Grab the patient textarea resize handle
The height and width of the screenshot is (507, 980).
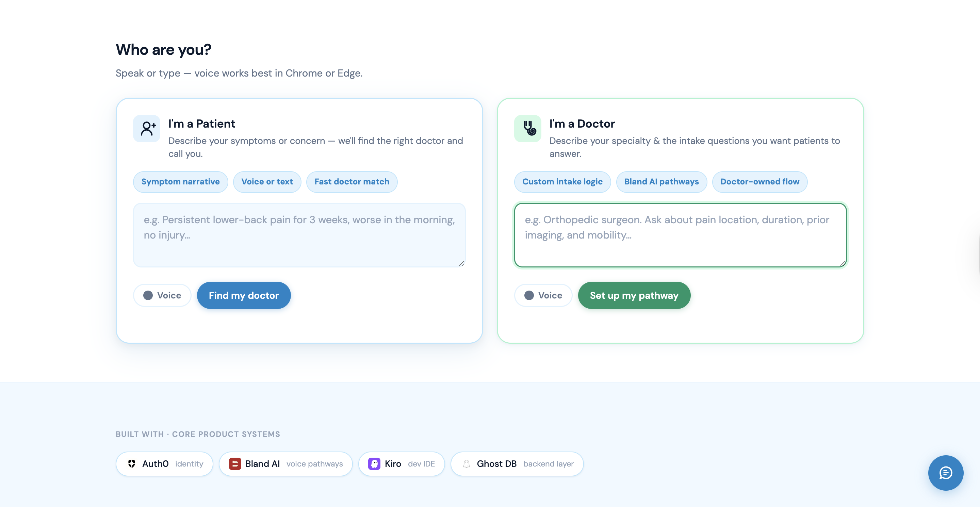[461, 263]
